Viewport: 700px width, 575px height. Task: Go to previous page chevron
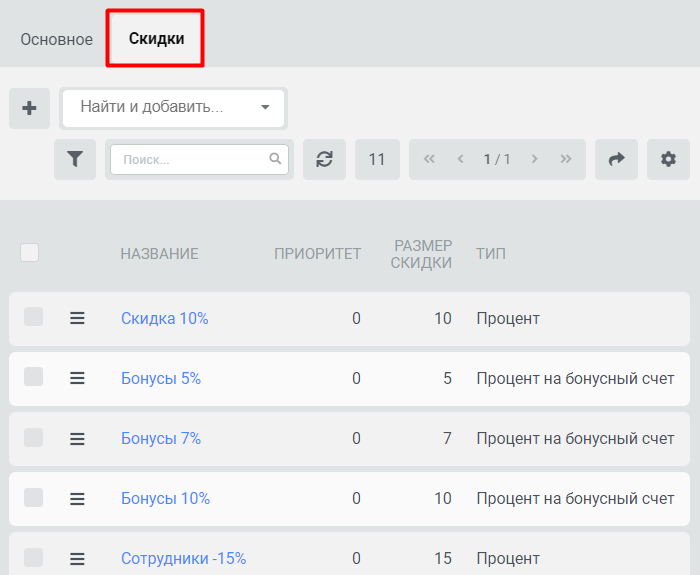pyautogui.click(x=461, y=159)
